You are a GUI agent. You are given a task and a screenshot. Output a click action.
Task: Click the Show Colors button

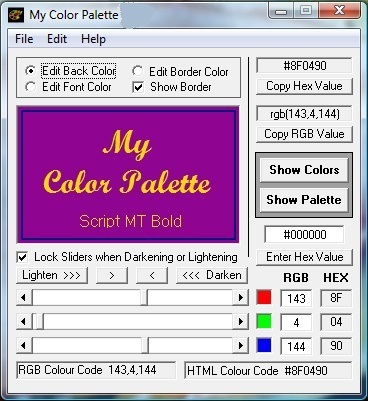pyautogui.click(x=304, y=170)
